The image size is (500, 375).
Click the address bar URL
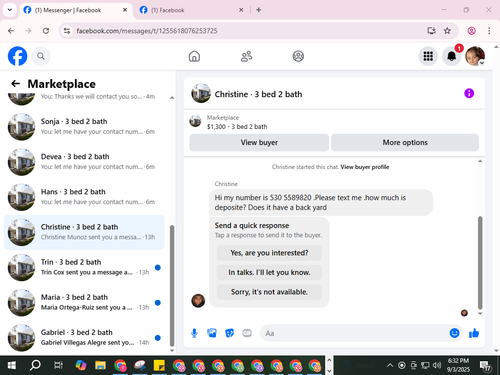tap(147, 31)
